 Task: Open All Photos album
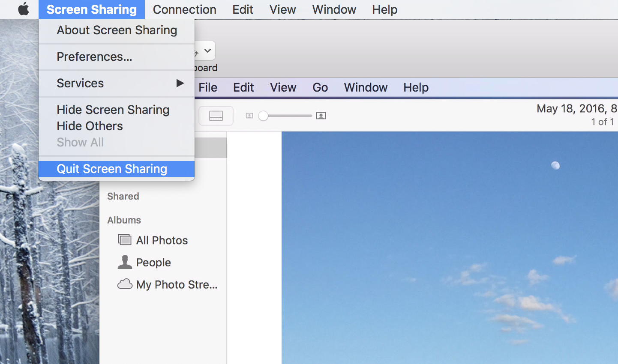tap(163, 240)
